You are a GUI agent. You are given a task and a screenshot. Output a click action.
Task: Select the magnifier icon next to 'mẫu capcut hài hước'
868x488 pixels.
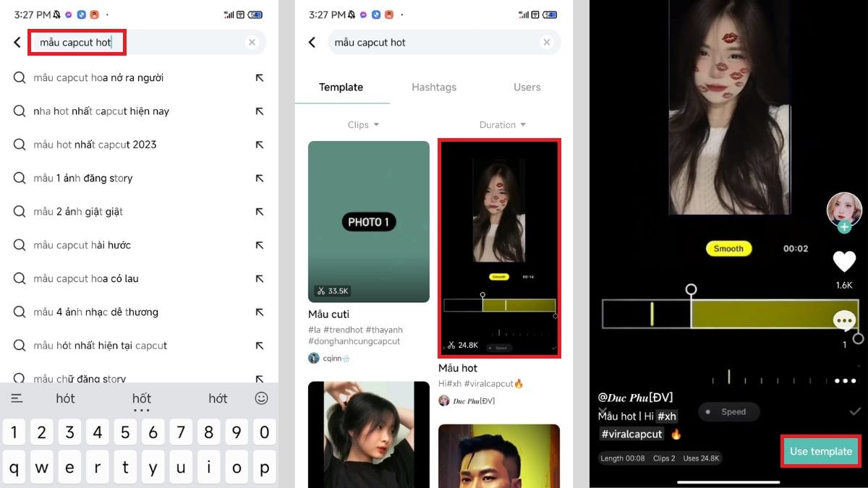20,245
